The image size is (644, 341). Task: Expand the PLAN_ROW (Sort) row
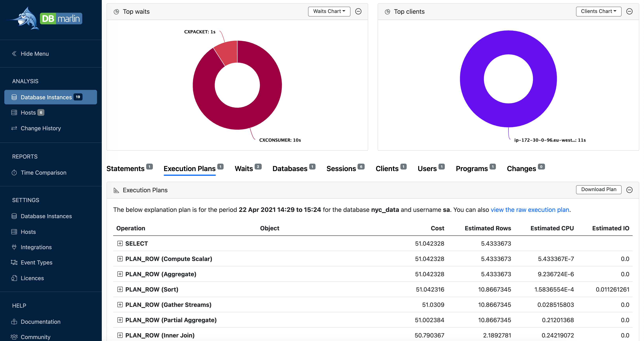pyautogui.click(x=120, y=289)
